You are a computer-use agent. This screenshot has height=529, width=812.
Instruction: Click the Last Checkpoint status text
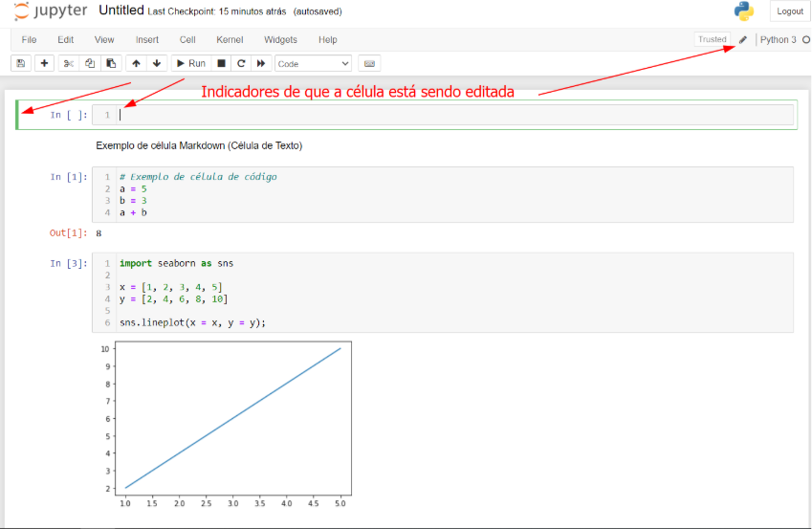[216, 11]
